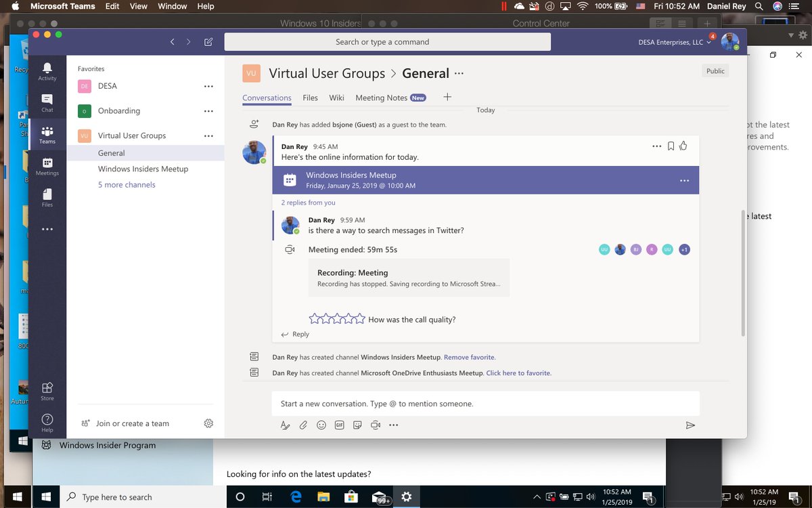Click Remove favorite link
The width and height of the screenshot is (812, 508).
[470, 357]
